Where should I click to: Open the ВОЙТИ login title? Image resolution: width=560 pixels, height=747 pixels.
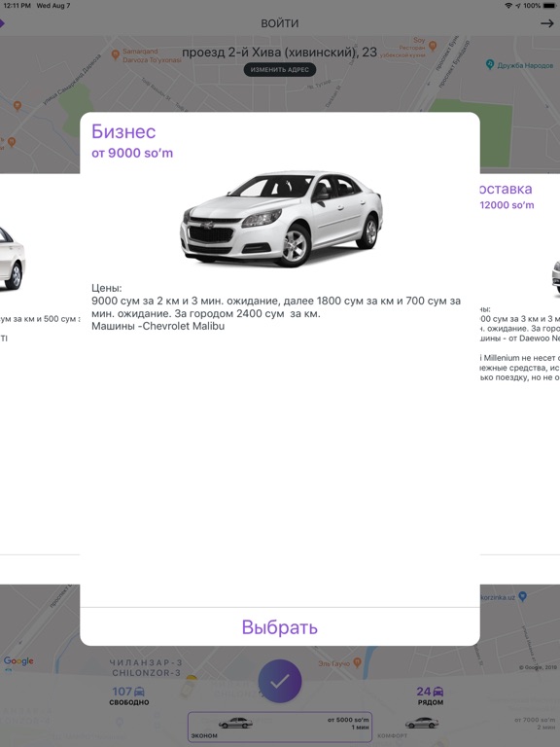click(x=280, y=23)
